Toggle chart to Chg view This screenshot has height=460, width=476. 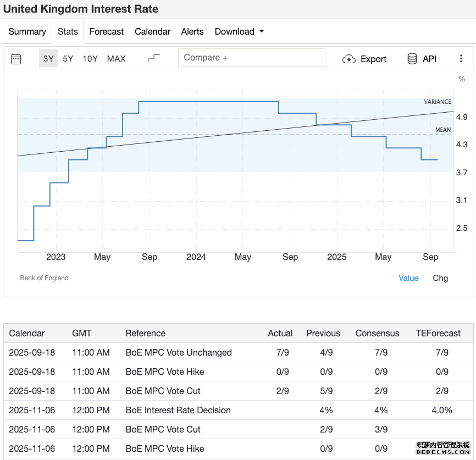coord(440,278)
